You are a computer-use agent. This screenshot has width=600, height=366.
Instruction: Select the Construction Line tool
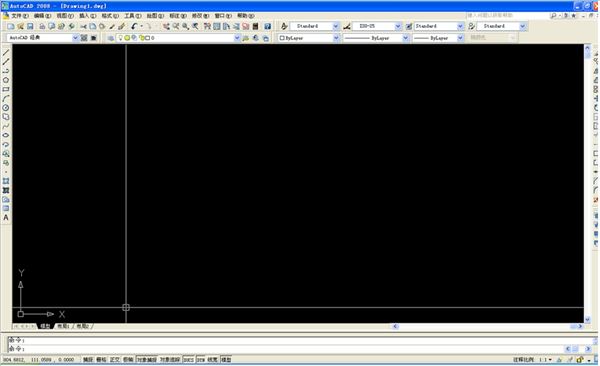click(x=6, y=62)
